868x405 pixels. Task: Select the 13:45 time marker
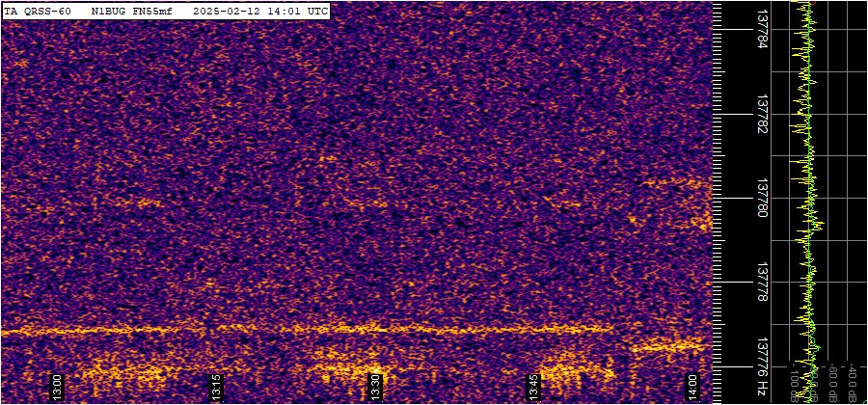[x=534, y=389]
